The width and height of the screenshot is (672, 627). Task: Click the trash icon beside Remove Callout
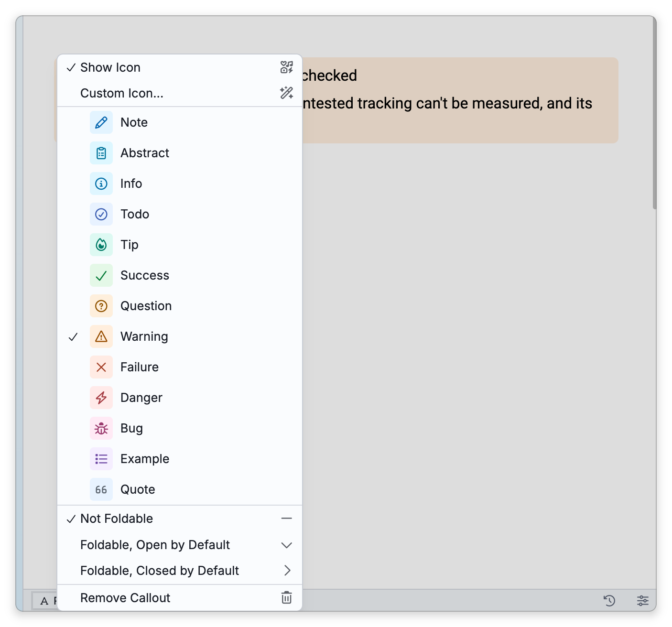tap(286, 597)
